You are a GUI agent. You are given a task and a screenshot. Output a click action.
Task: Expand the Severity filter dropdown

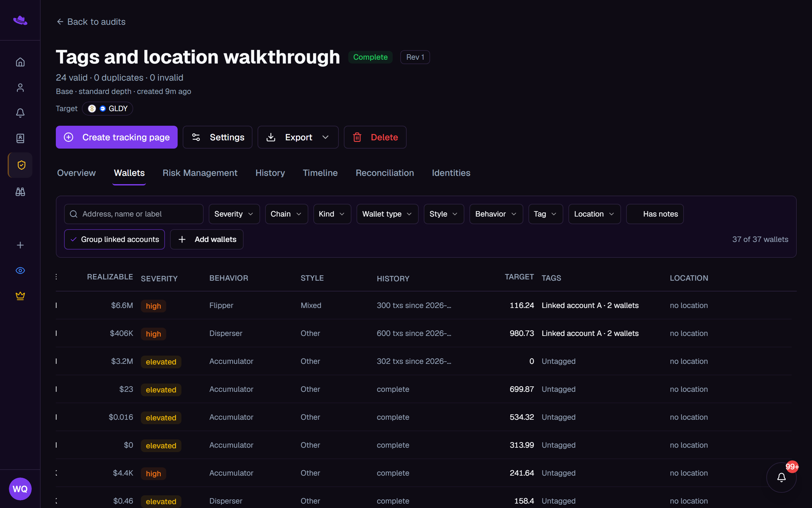pyautogui.click(x=234, y=214)
